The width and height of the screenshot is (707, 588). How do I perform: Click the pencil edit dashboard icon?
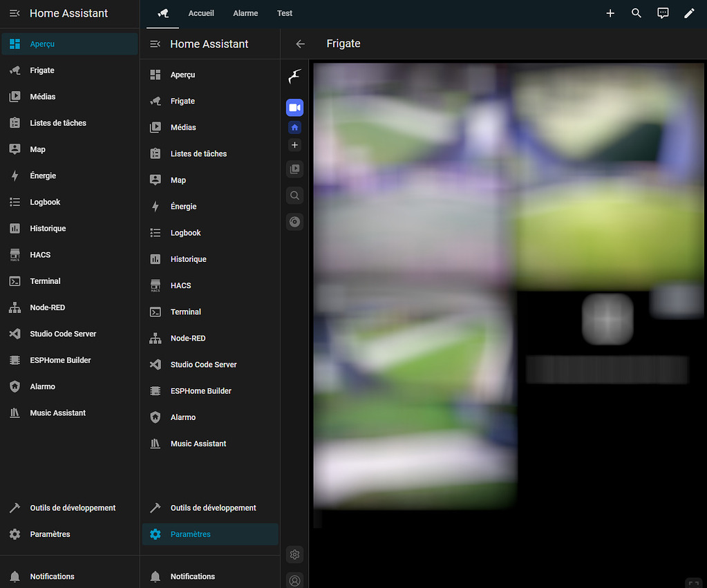coord(689,13)
